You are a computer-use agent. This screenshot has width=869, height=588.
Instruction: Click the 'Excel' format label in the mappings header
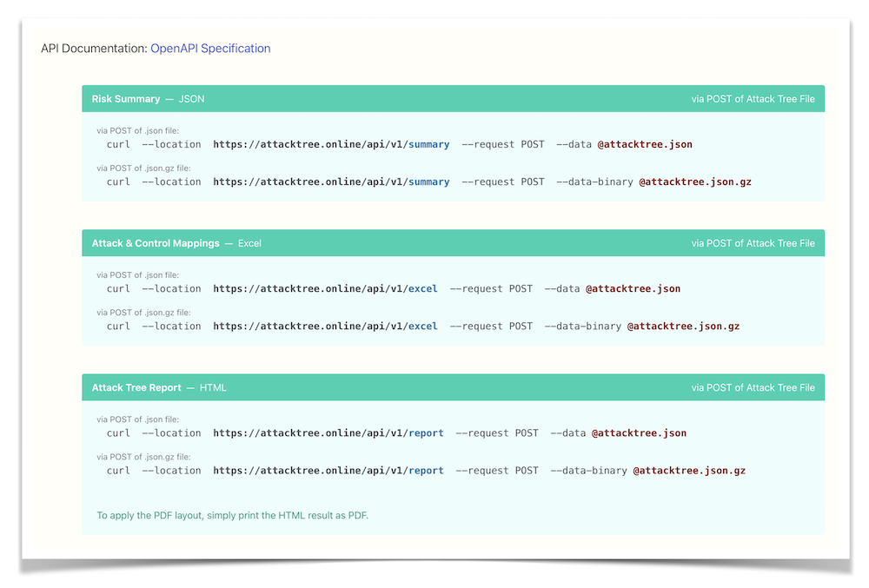click(x=249, y=243)
